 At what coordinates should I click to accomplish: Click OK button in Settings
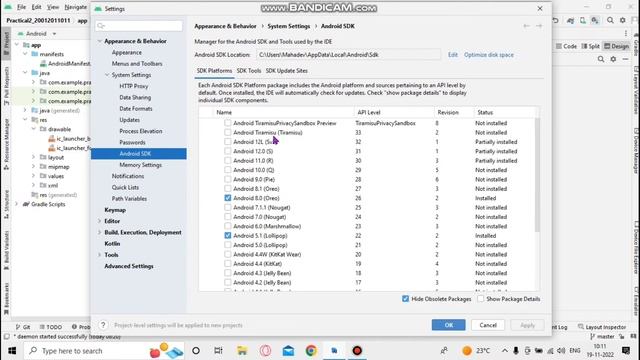click(x=449, y=325)
